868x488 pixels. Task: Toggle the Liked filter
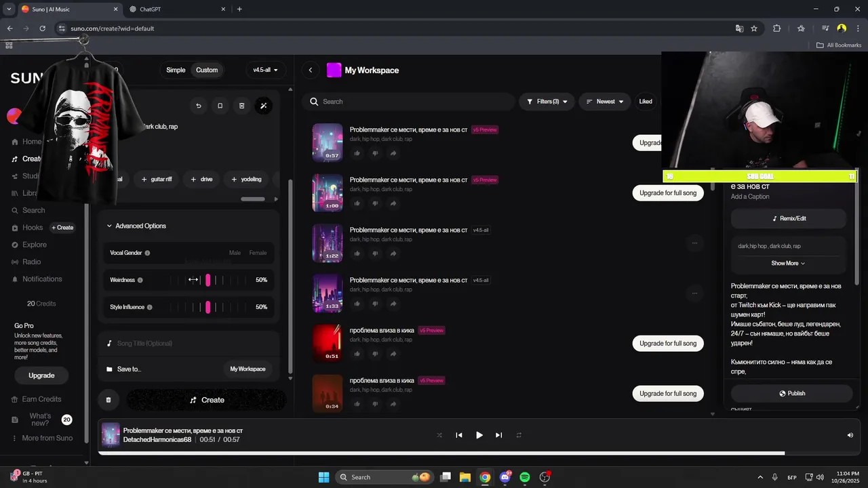point(646,102)
